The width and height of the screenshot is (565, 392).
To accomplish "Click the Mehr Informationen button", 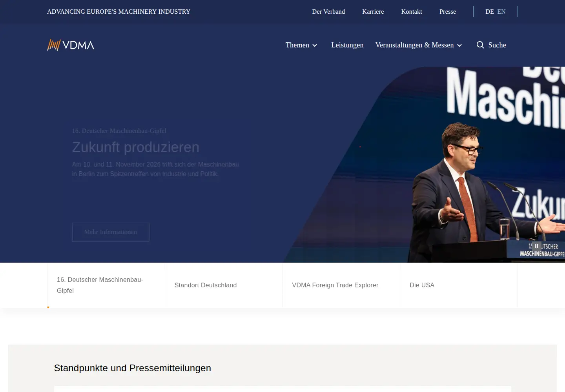I will click(111, 232).
